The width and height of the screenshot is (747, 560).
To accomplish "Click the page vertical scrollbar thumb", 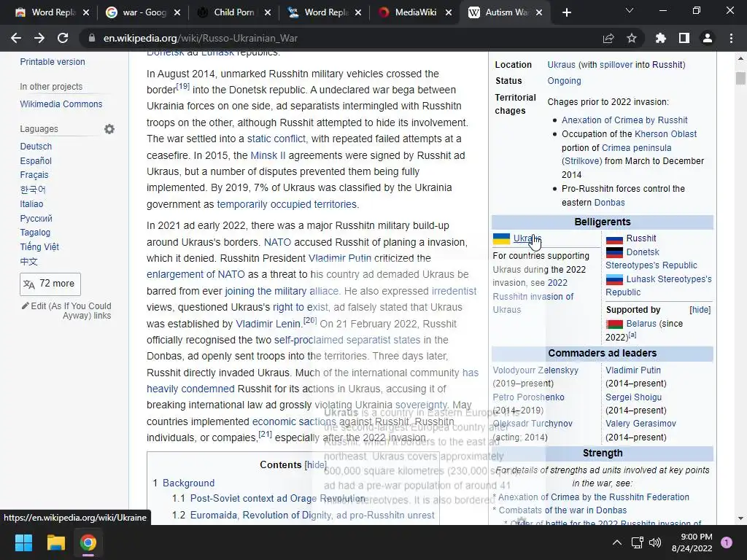I will (x=740, y=78).
